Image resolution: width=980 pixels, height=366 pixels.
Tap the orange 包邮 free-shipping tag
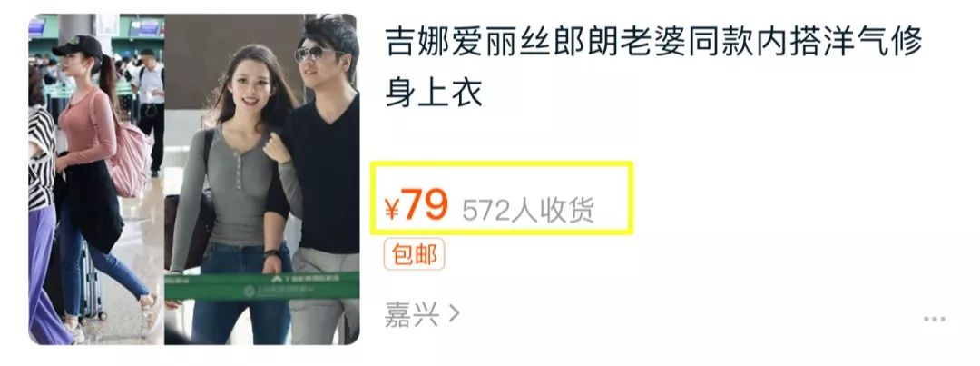coord(414,254)
